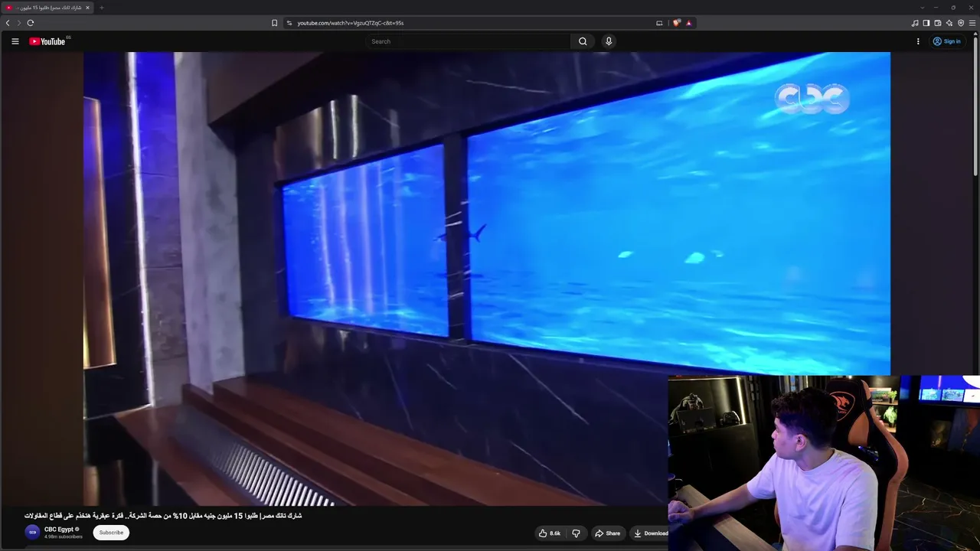Image resolution: width=980 pixels, height=551 pixels.
Task: Open Brave Rewards triangle icon
Action: point(688,23)
